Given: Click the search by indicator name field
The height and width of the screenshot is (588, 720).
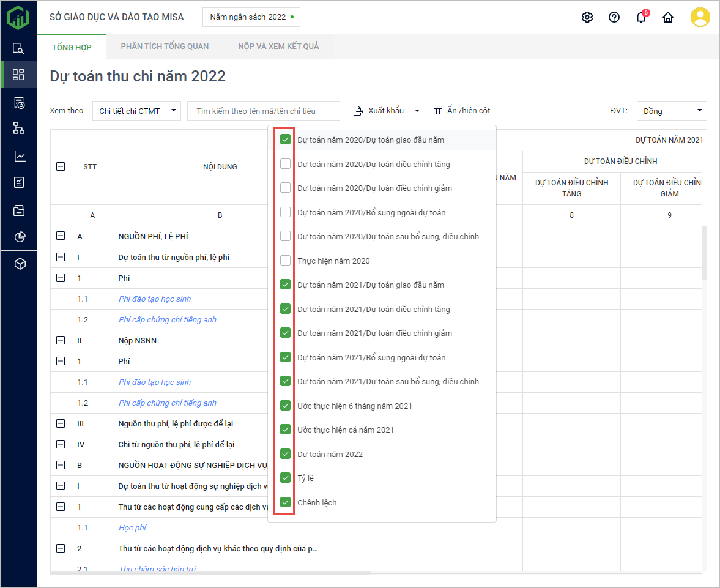Looking at the screenshot, I should pos(263,111).
